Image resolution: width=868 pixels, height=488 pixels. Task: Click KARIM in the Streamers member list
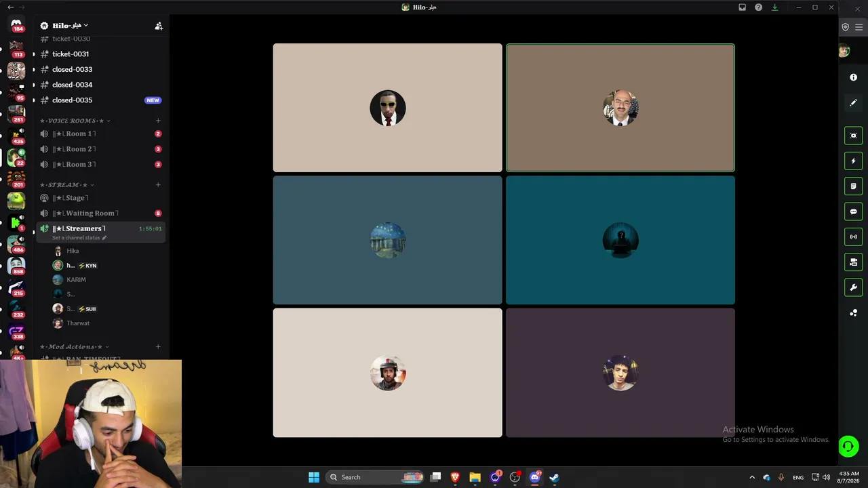click(76, 280)
